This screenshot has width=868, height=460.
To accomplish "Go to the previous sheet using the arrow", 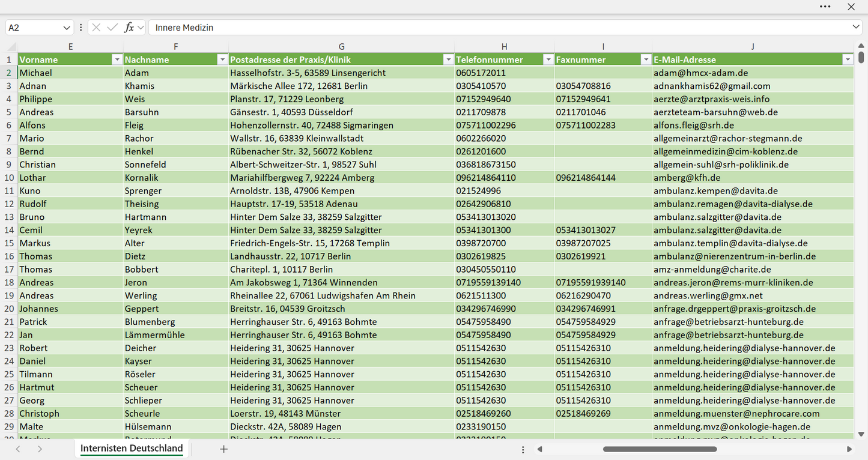I will (x=18, y=449).
